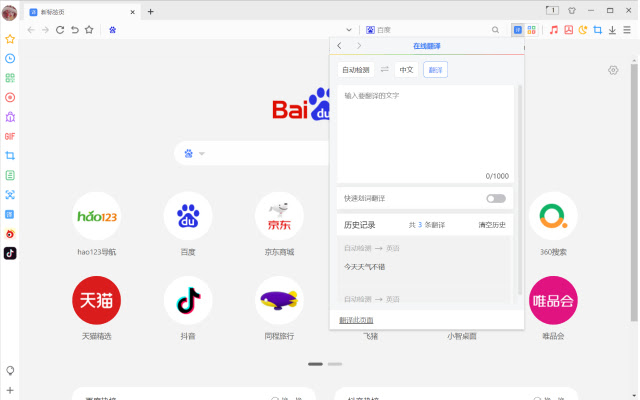Open the green notes icon in sidebar
This screenshot has width=640, height=400.
[x=10, y=175]
